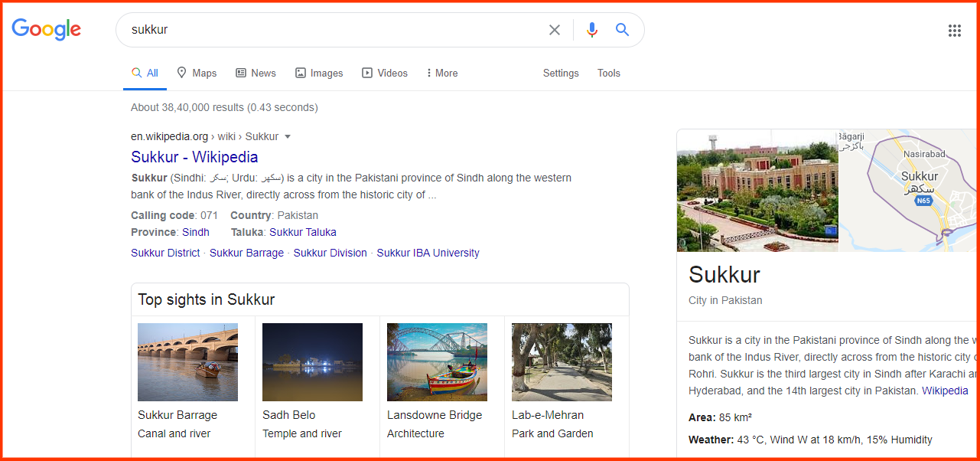
Task: Click the City in Pakistan subtitle
Action: (x=725, y=300)
